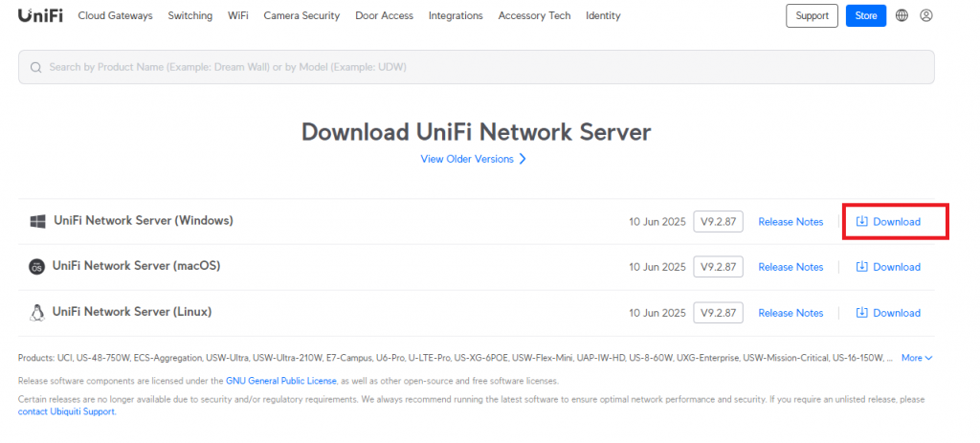Open the language globe icon

(x=902, y=15)
